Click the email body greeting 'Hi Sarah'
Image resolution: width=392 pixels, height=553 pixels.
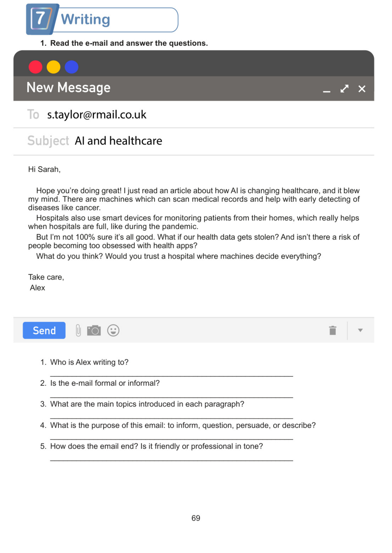click(44, 169)
